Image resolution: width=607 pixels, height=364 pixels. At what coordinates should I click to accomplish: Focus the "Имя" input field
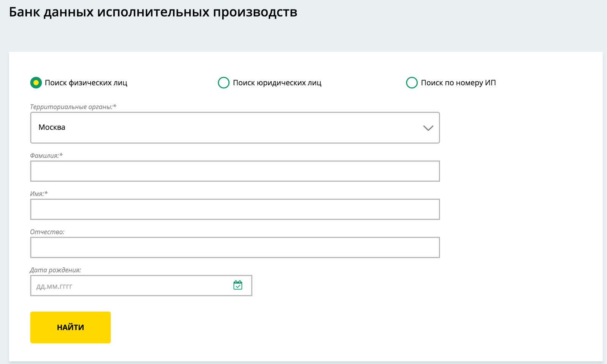pyautogui.click(x=235, y=209)
